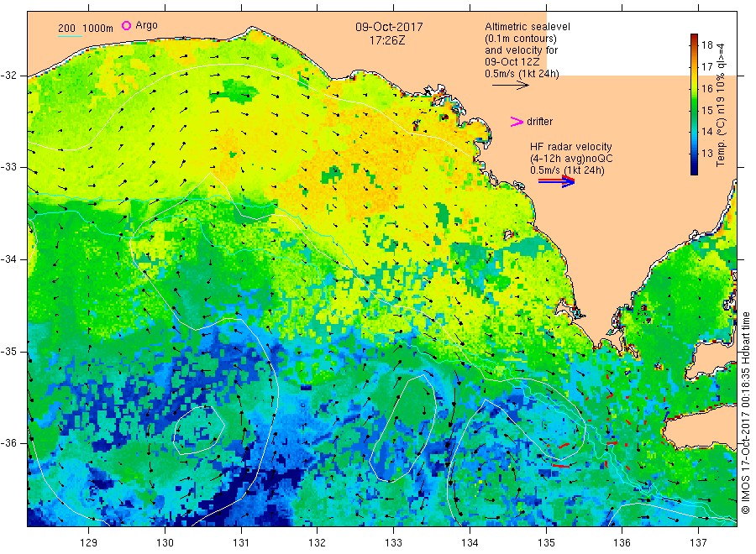Click the 135 longitude axis label
This screenshot has width=756, height=554.
pyautogui.click(x=546, y=543)
